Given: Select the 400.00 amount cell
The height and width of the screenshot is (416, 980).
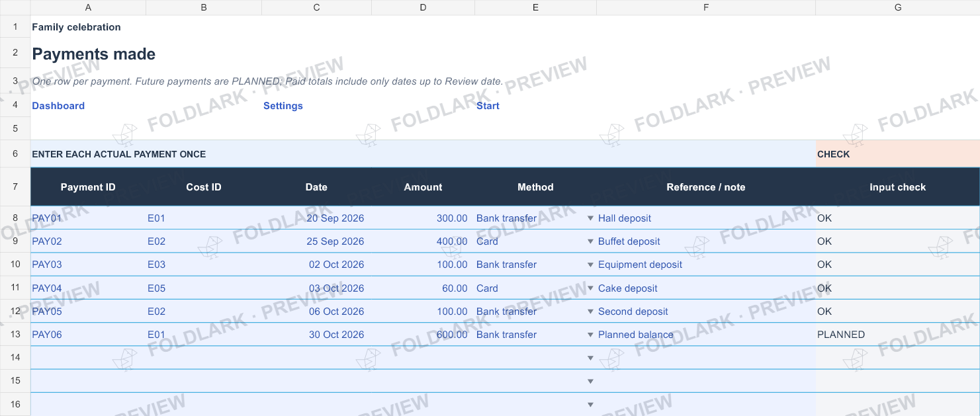Looking at the screenshot, I should coord(423,241).
